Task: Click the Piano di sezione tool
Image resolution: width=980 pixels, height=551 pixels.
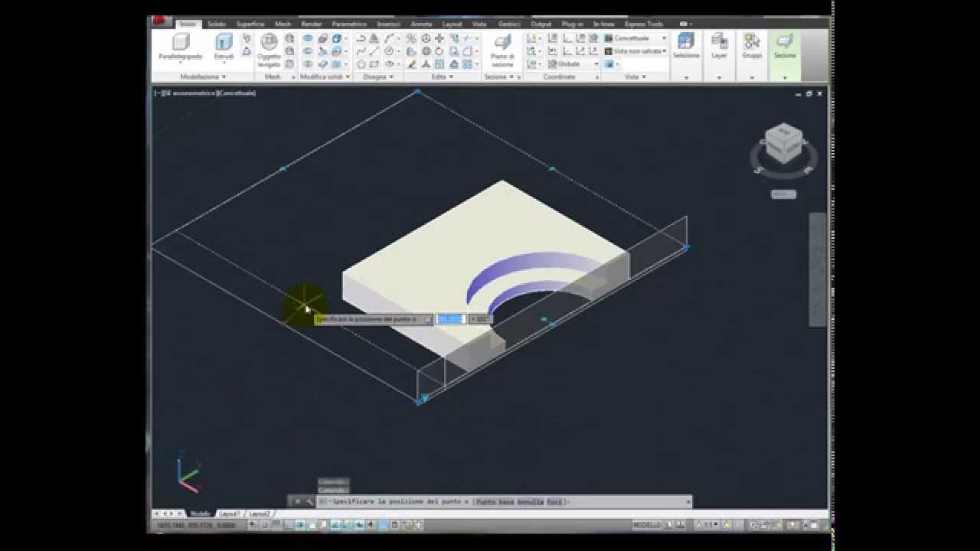Action: point(502,51)
